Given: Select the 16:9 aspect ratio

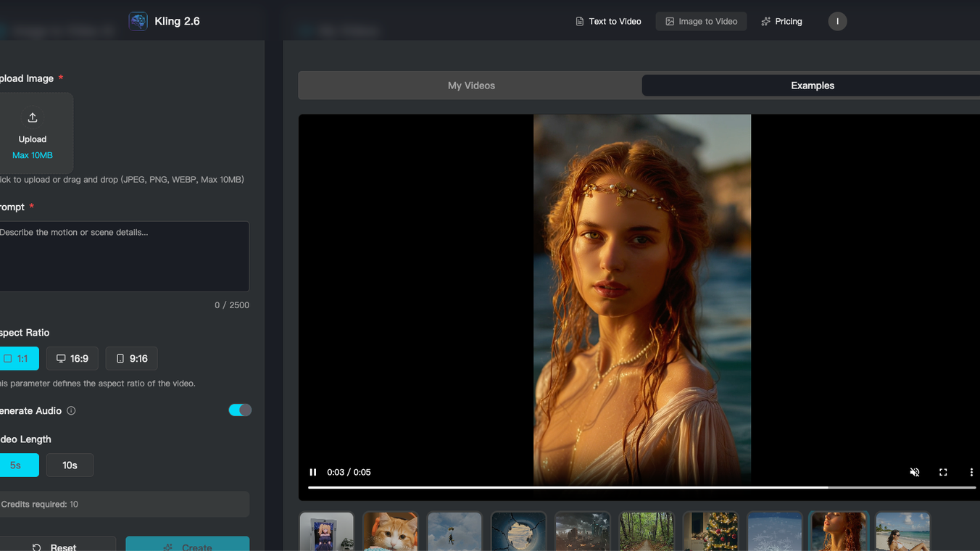Looking at the screenshot, I should [x=72, y=358].
